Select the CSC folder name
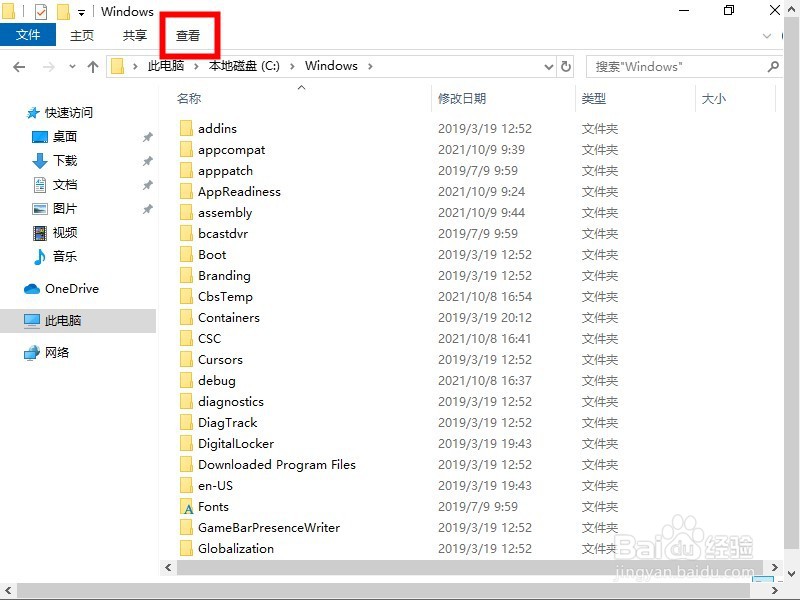 click(x=210, y=338)
